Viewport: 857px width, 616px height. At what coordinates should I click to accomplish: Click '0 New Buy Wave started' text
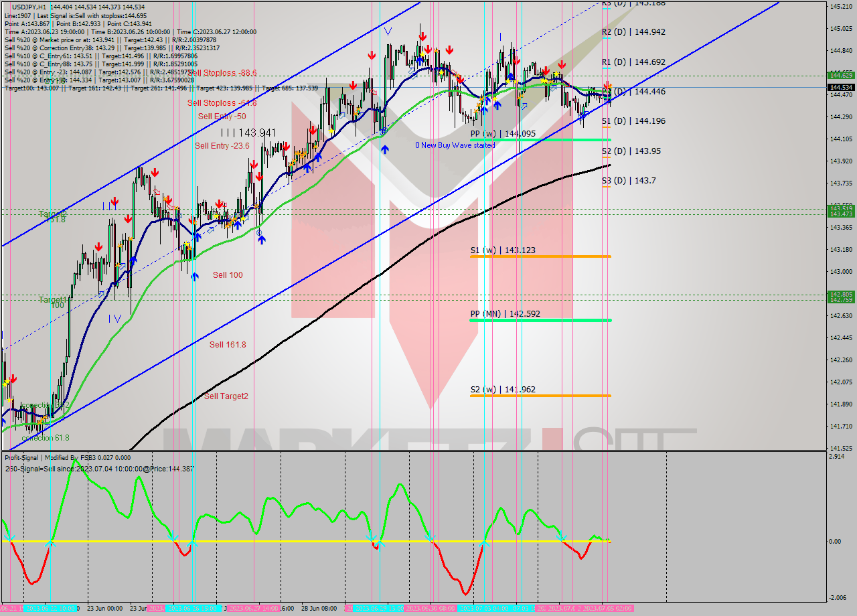(x=455, y=145)
